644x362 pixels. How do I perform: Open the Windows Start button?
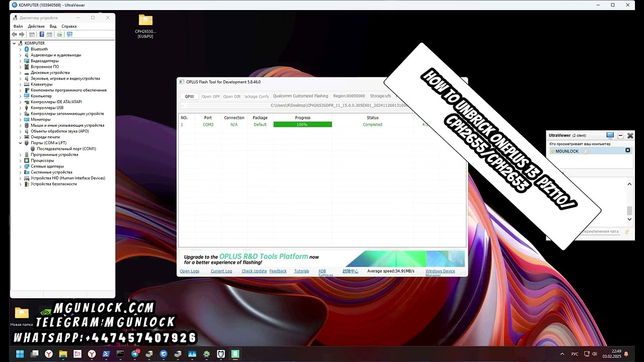20,354
